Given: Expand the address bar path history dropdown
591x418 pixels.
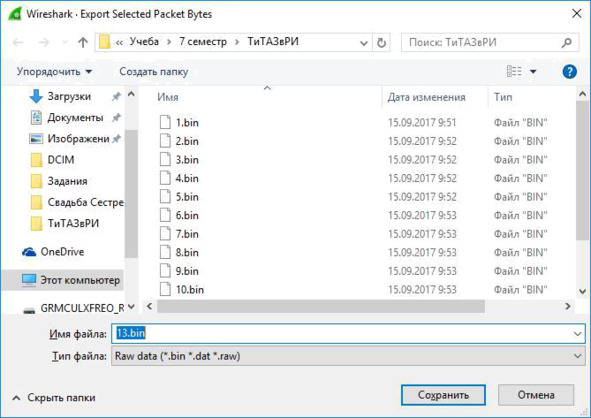Looking at the screenshot, I should 364,43.
